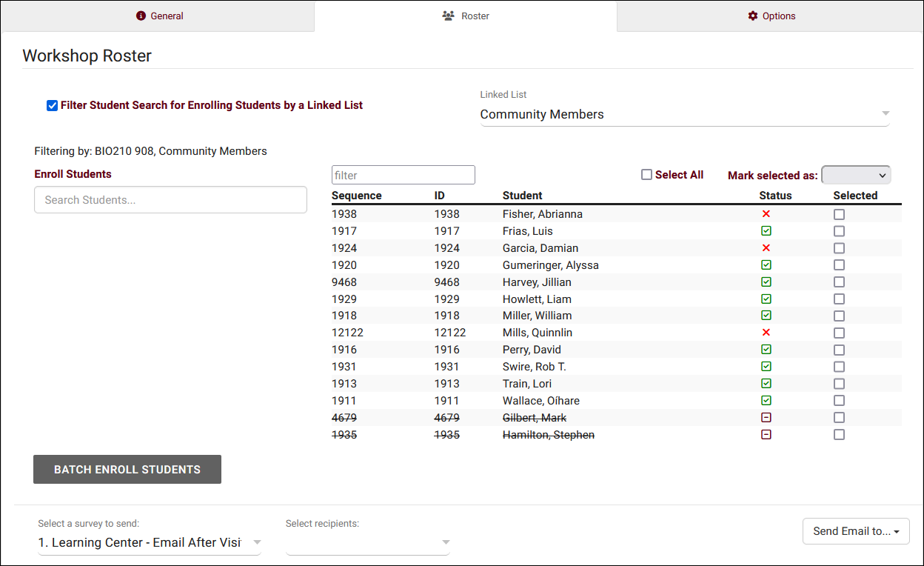924x566 pixels.
Task: Open the Linked List dropdown
Action: click(684, 115)
